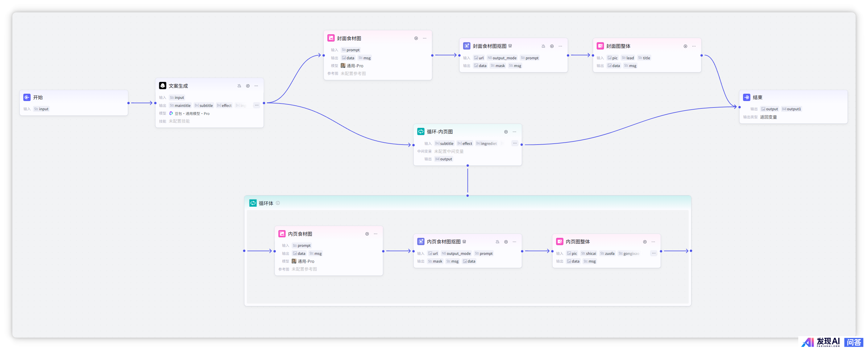The height and width of the screenshot is (350, 868).
Task: Open the more menu of the 封面食材图 node
Action: pyautogui.click(x=425, y=38)
